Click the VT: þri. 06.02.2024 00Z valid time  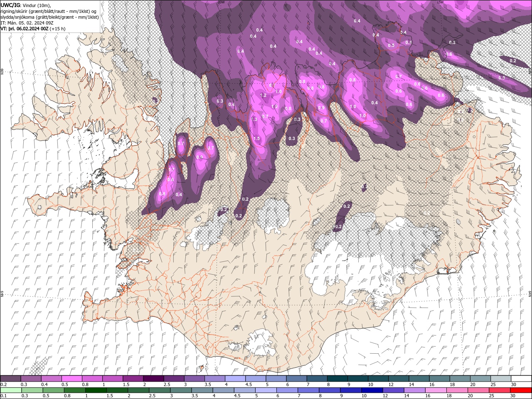tap(25, 29)
